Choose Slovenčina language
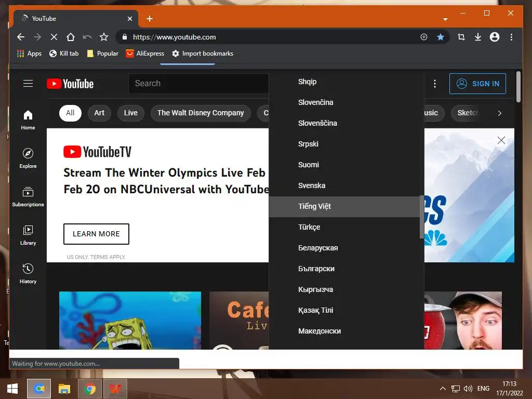532x399 pixels. [344, 102]
